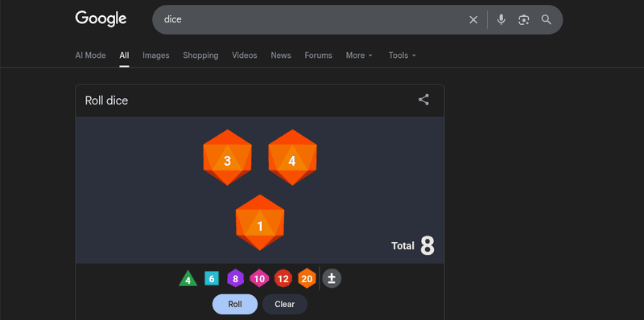
Task: Switch to Images tab
Action: (x=155, y=55)
